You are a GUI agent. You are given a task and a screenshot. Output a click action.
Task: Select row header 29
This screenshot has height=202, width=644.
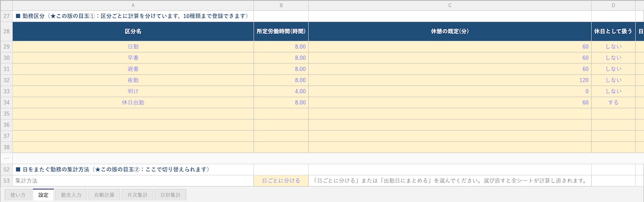click(x=6, y=47)
